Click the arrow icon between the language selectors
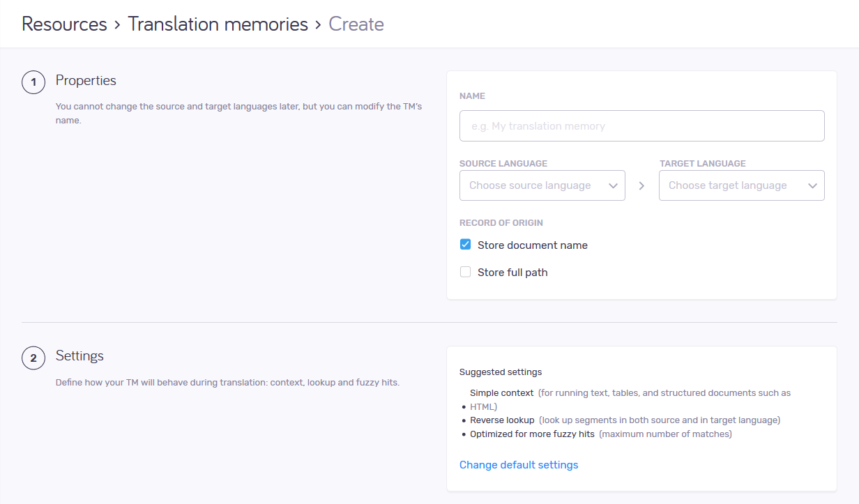The width and height of the screenshot is (859, 504). point(641,185)
